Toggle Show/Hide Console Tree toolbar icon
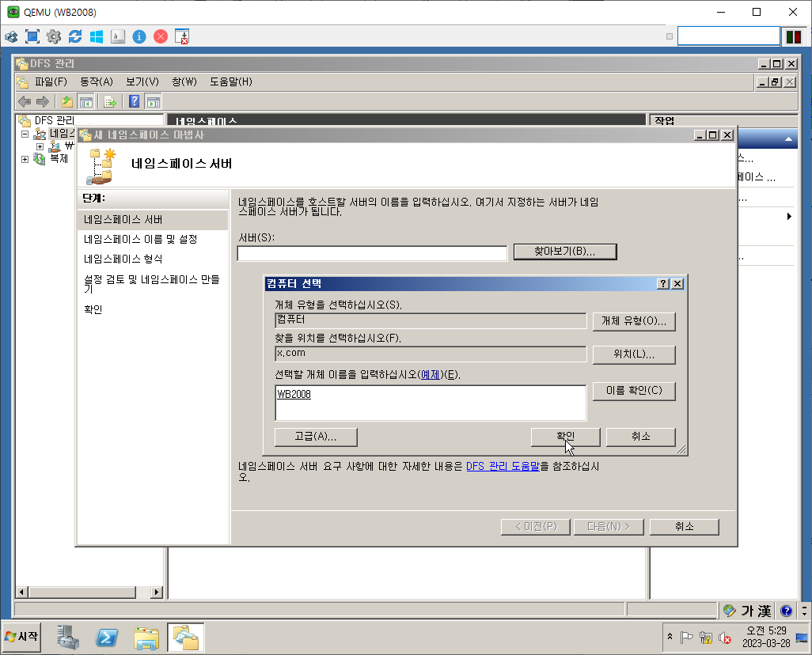The height and width of the screenshot is (655, 812). click(x=85, y=101)
